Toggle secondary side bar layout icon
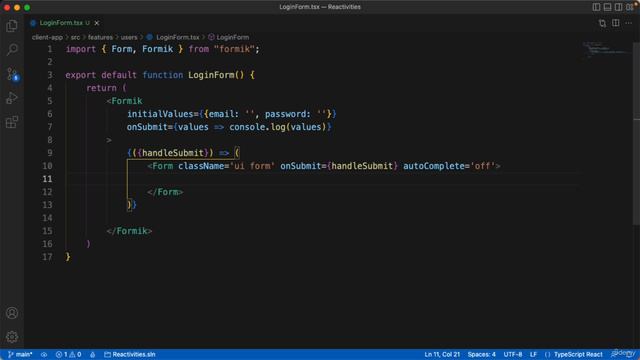 pos(618,7)
